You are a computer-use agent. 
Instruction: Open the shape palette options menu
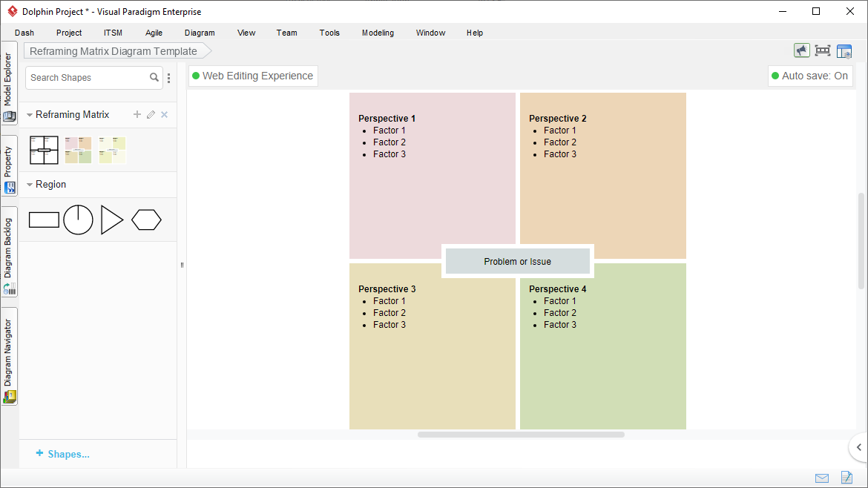click(169, 78)
